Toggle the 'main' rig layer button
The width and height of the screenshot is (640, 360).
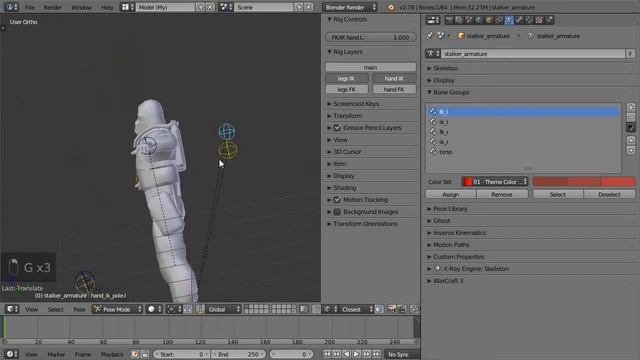tap(371, 67)
